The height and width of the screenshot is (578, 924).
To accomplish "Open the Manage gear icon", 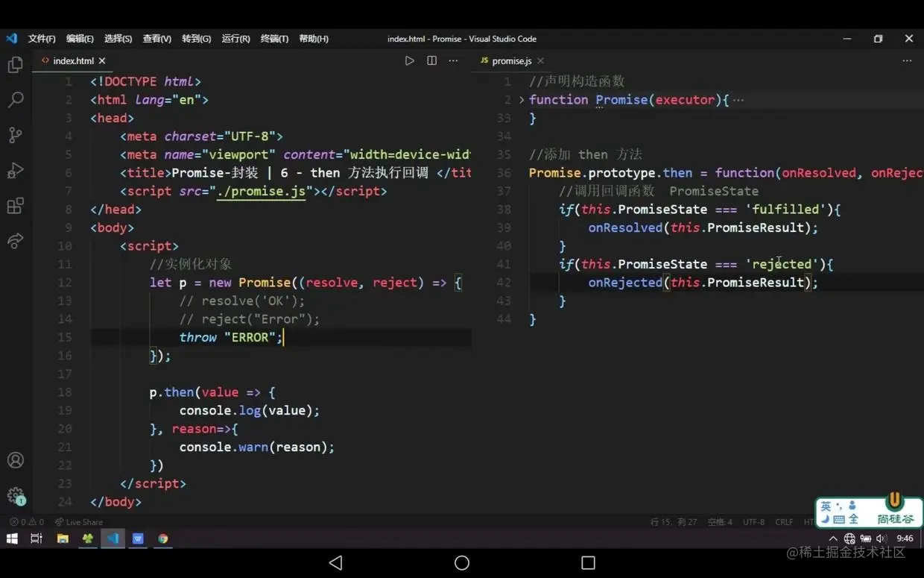I will click(x=15, y=495).
